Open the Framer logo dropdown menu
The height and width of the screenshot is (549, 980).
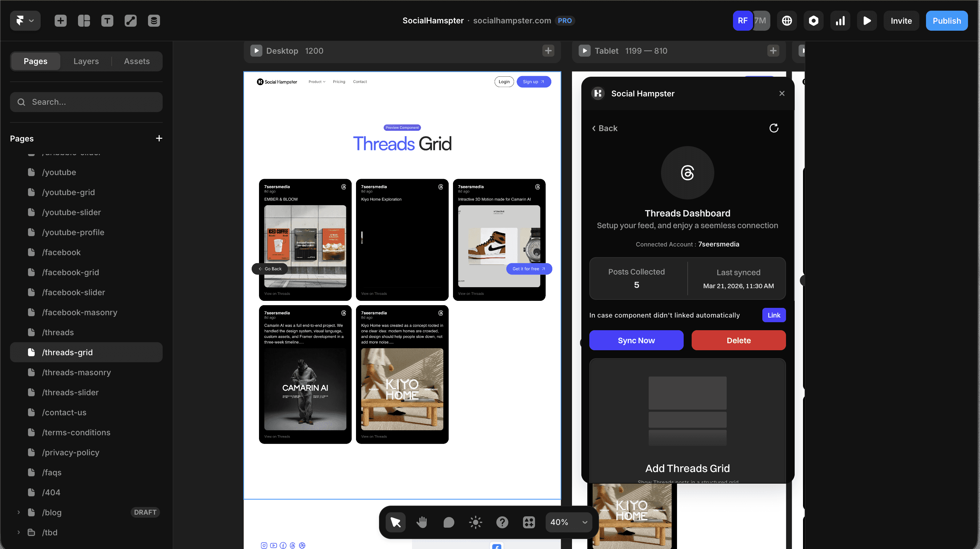point(25,21)
